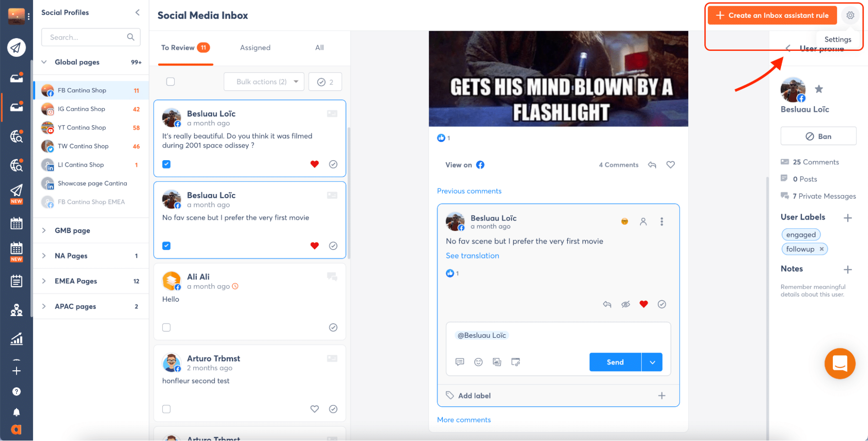
Task: Unlike the 'It's really beautiful' comment heart
Action: (x=314, y=164)
